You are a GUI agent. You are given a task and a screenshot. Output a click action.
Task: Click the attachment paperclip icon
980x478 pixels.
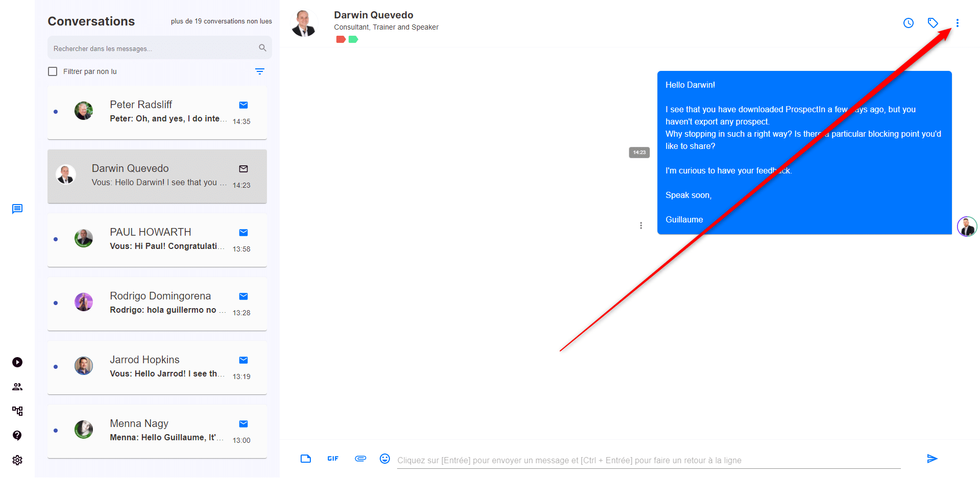click(360, 459)
